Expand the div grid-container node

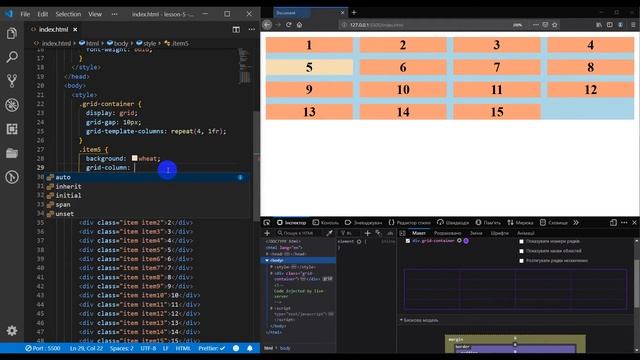tap(271, 273)
